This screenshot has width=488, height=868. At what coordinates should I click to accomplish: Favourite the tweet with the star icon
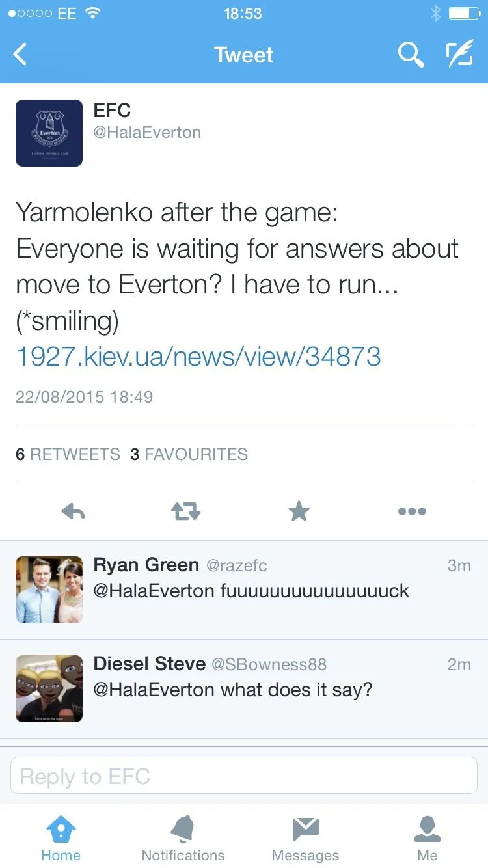coord(299,512)
